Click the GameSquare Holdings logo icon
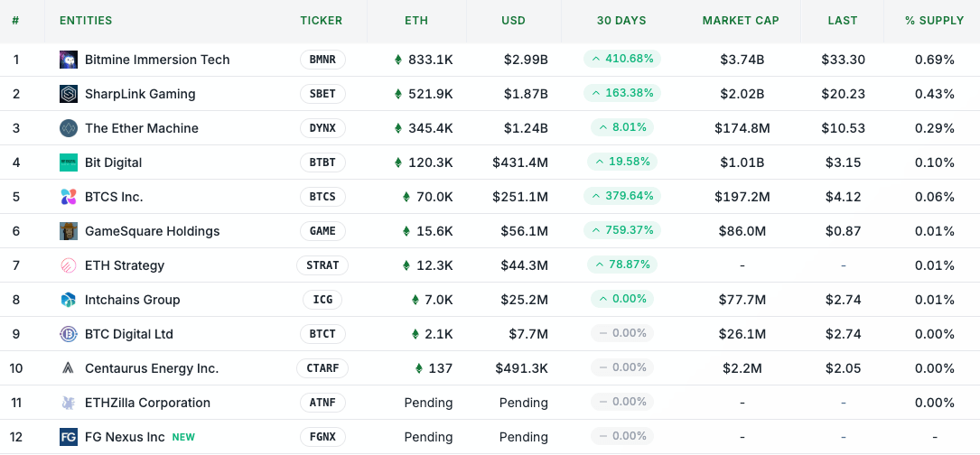Image resolution: width=980 pixels, height=455 pixels. 69,231
